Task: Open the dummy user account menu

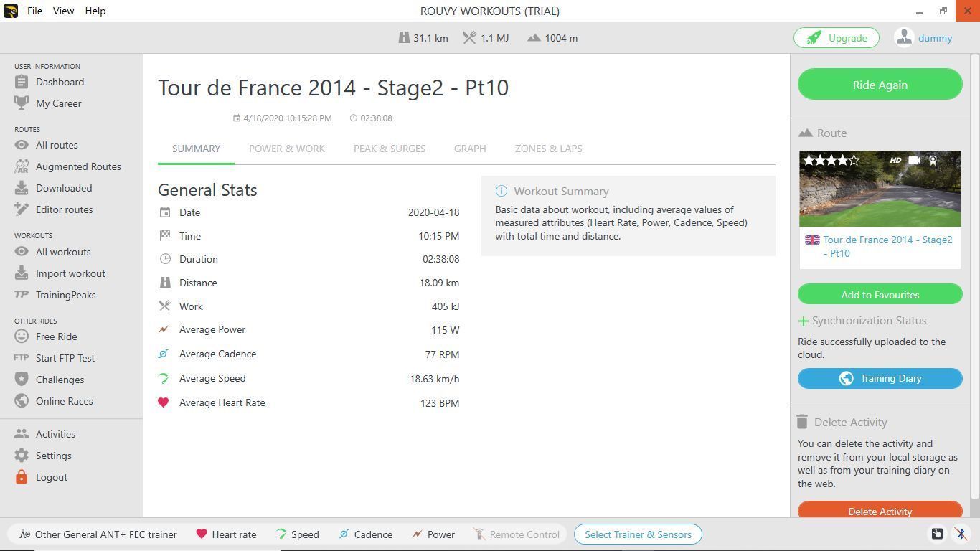Action: point(924,38)
